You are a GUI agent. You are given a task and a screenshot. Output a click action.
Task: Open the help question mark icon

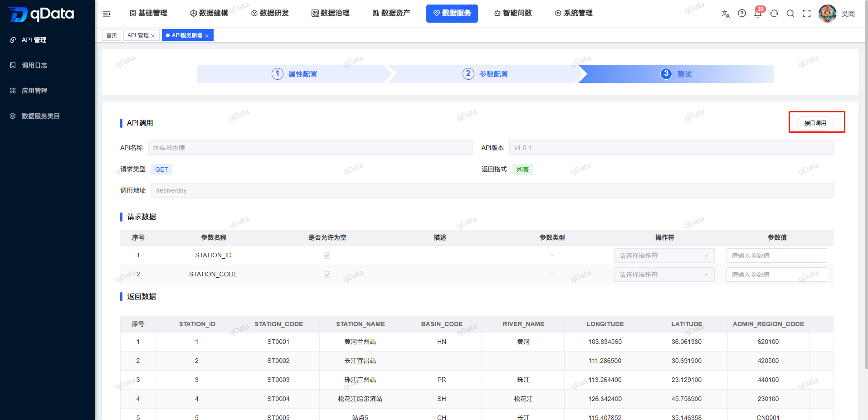tap(742, 14)
